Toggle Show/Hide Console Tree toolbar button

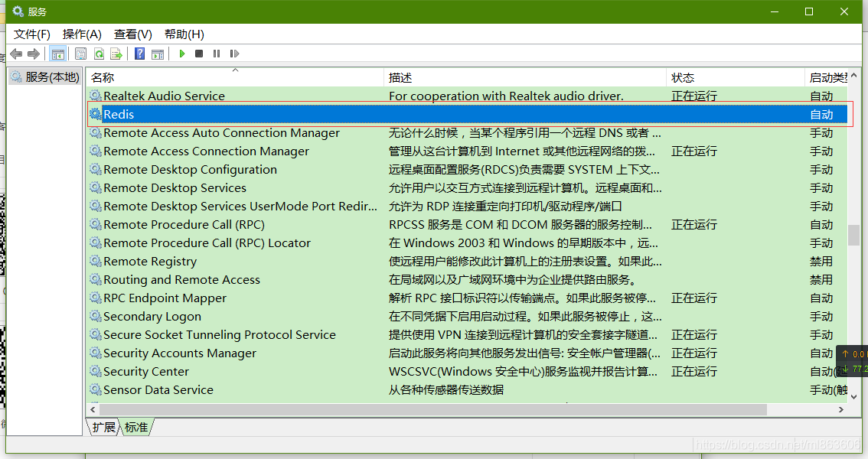point(57,54)
